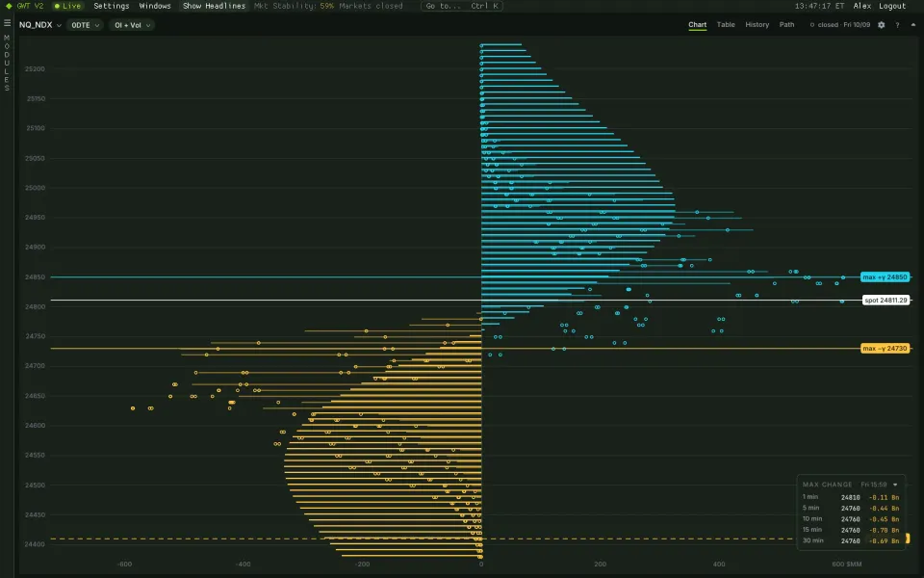Viewport: 924px width, 578px height.
Task: Open the help question mark icon
Action: (897, 25)
